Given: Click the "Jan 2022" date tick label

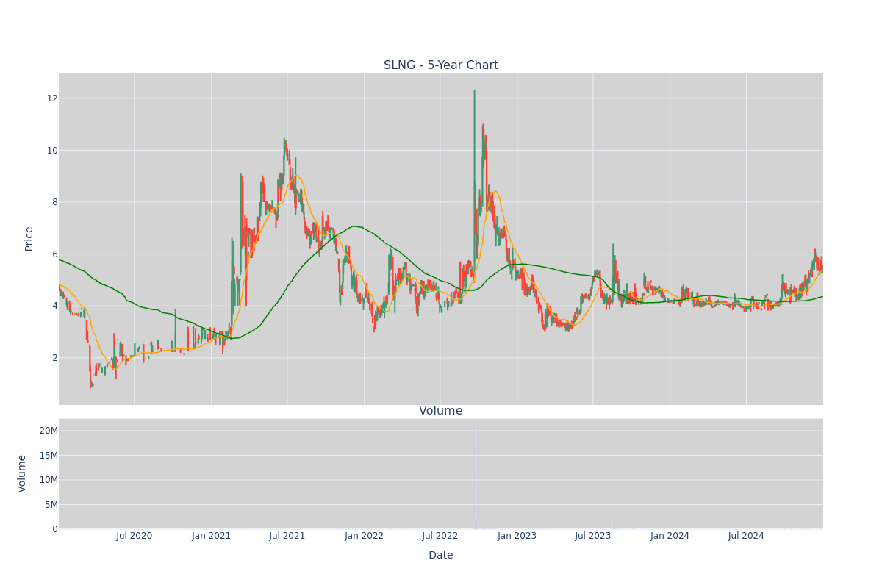Looking at the screenshot, I should pyautogui.click(x=365, y=536).
